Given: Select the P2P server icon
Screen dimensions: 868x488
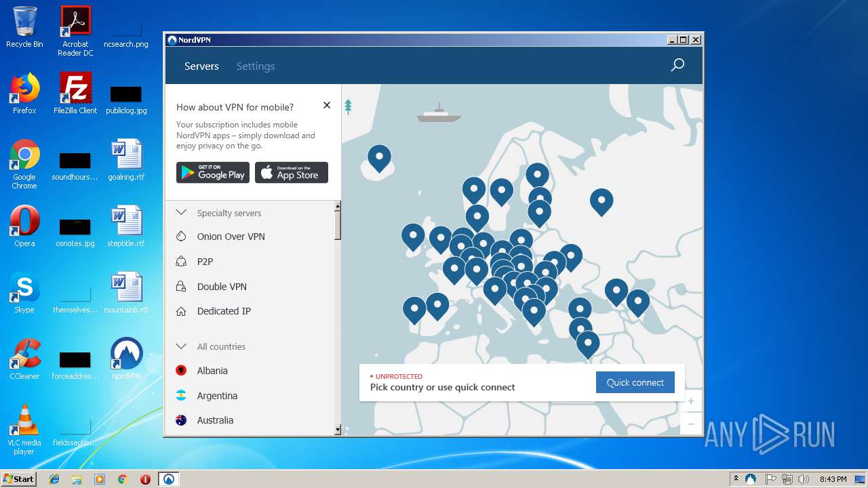Looking at the screenshot, I should [x=181, y=262].
